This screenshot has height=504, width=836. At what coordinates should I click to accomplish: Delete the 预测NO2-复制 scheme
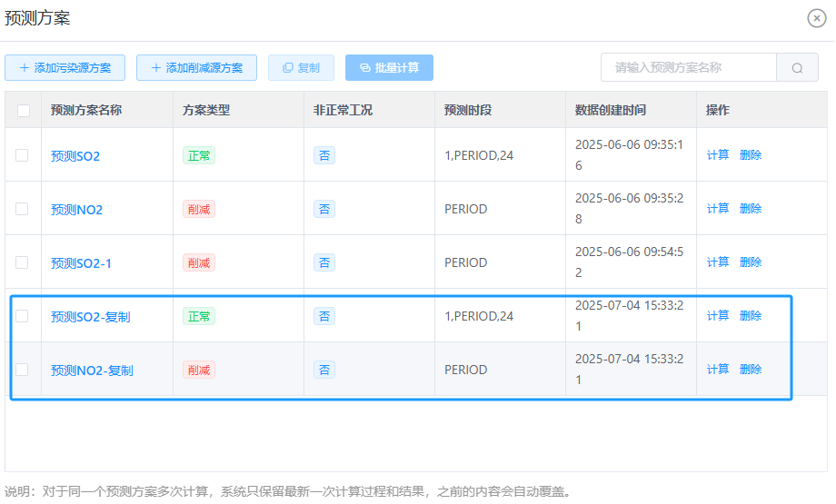tap(751, 370)
